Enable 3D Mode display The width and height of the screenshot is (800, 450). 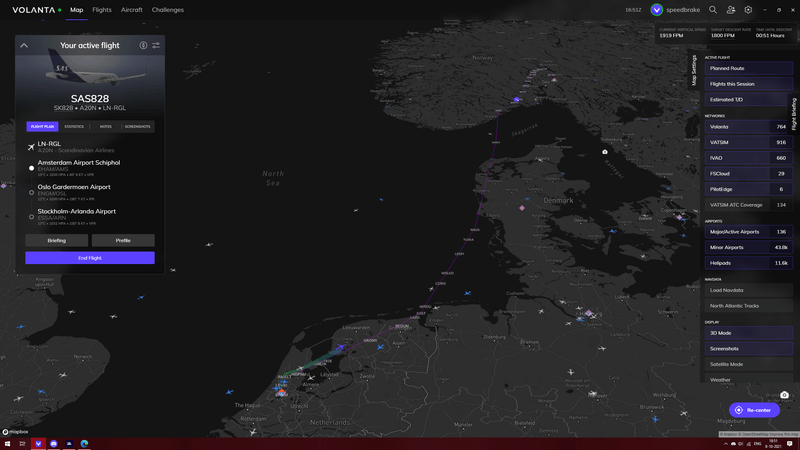click(748, 333)
